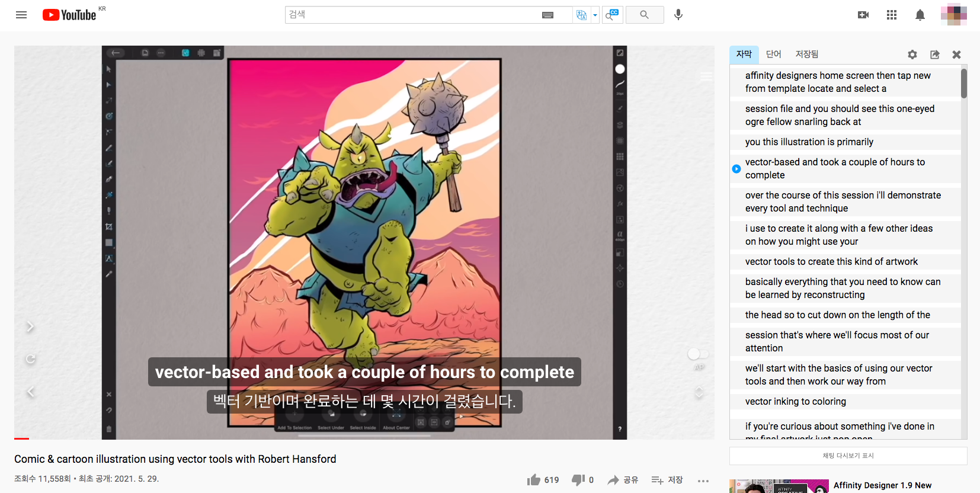Open the YouTube guide hamburger menu

[21, 15]
